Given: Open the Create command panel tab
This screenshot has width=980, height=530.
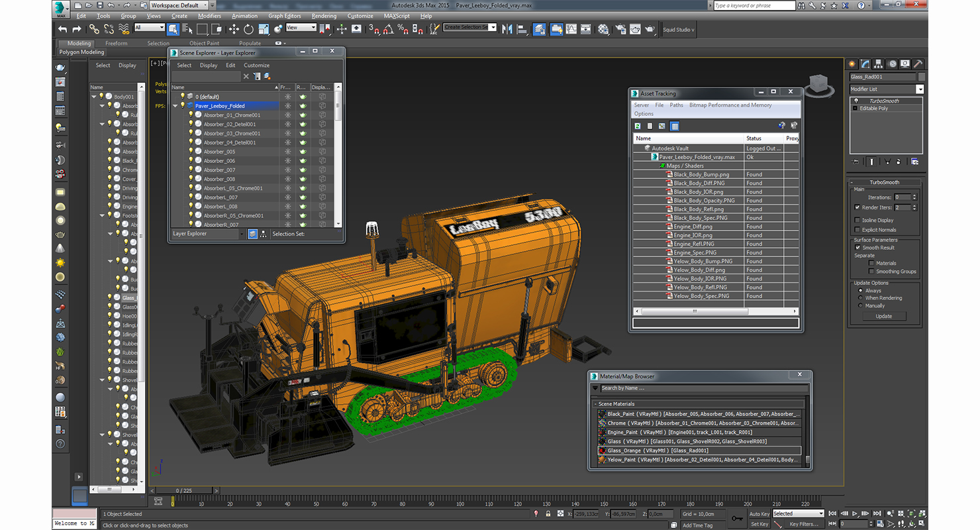Looking at the screenshot, I should coord(852,64).
